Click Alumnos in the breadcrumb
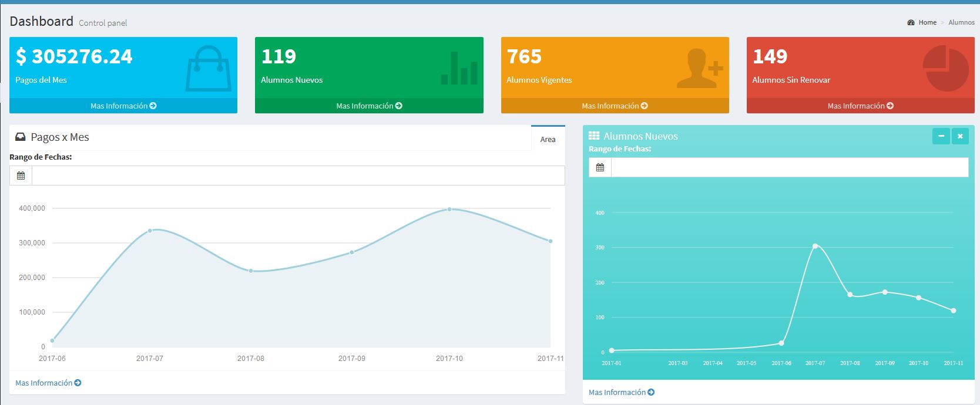The height and width of the screenshot is (405, 980). tap(961, 22)
